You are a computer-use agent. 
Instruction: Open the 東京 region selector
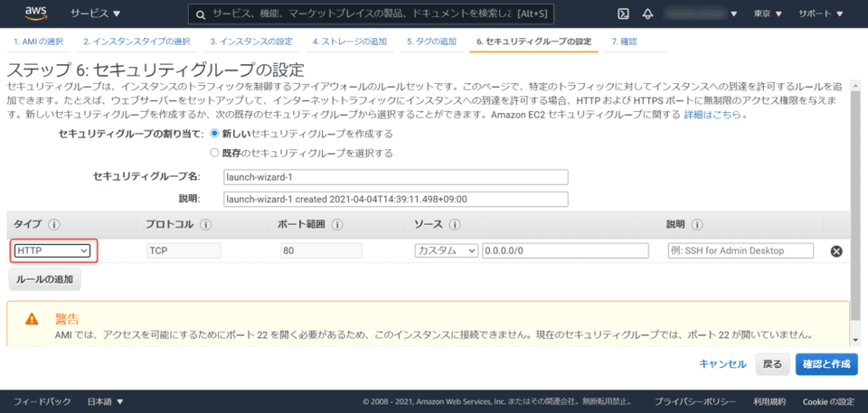[768, 14]
